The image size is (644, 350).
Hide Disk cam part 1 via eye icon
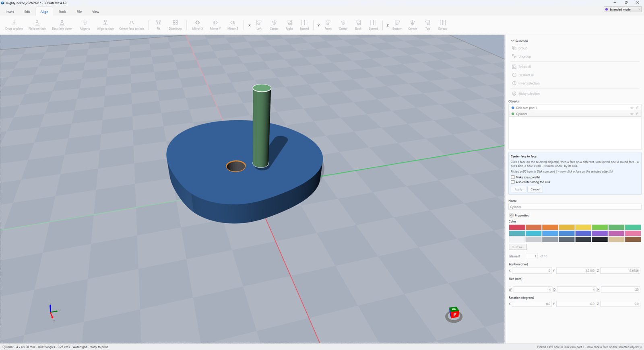coord(632,108)
